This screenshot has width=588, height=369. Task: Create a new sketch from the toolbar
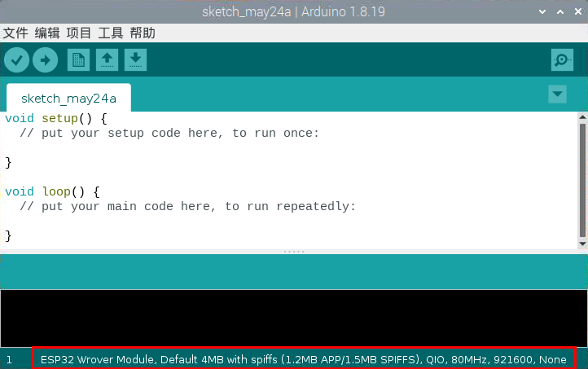click(x=78, y=59)
